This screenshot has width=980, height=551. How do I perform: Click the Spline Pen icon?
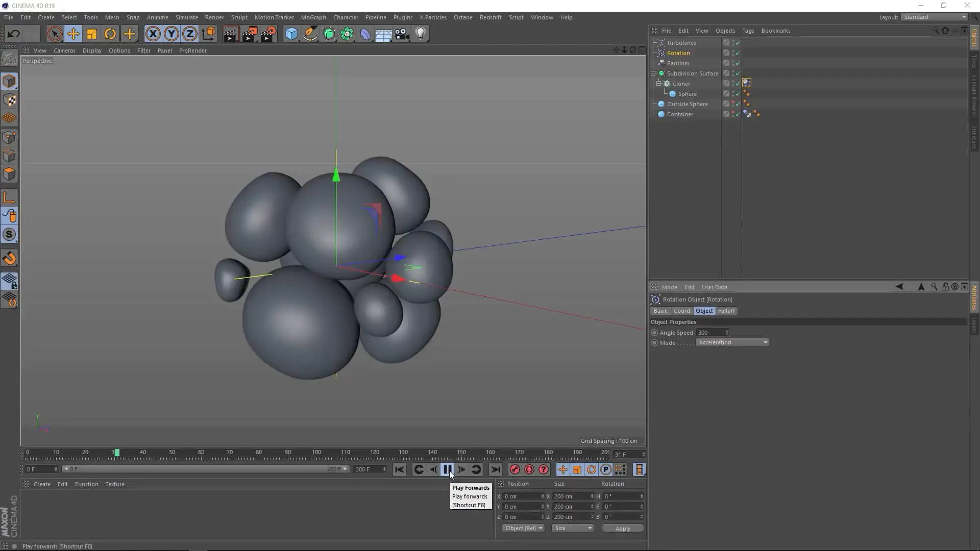pyautogui.click(x=310, y=34)
